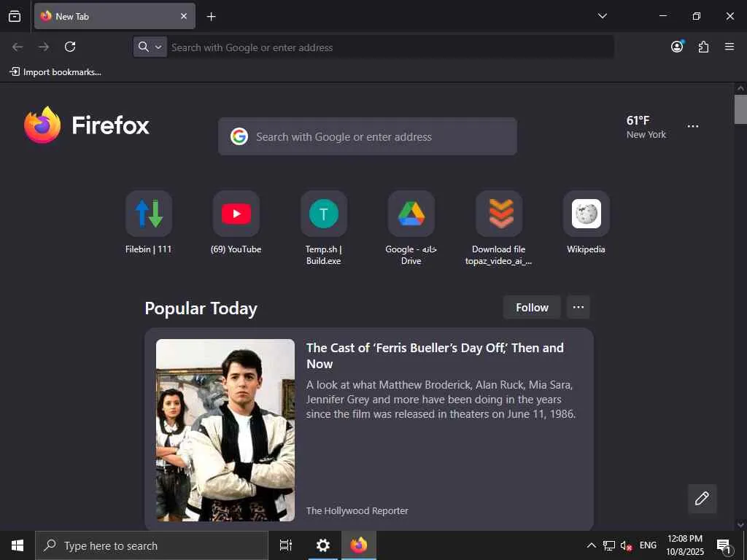Switch the ENG input language indicator
747x560 pixels.
click(x=648, y=545)
